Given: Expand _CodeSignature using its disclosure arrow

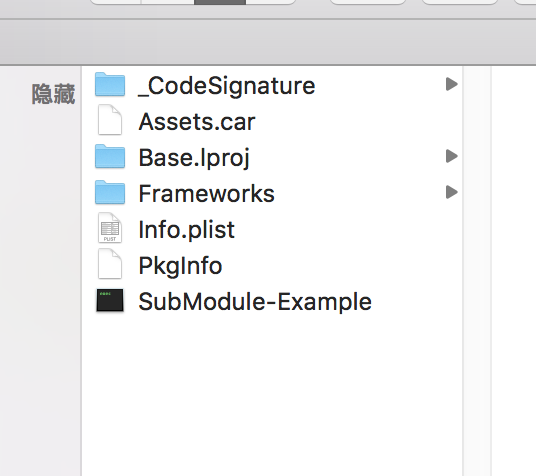Looking at the screenshot, I should pyautogui.click(x=452, y=84).
